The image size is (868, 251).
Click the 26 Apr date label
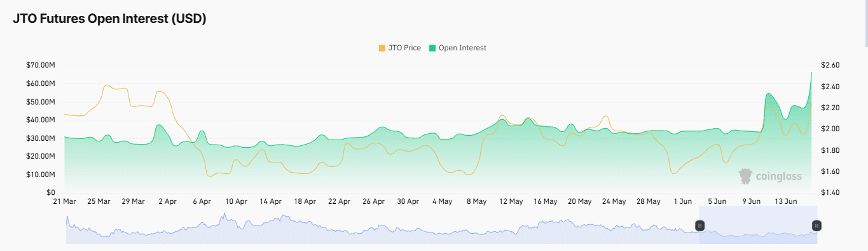coord(373,201)
